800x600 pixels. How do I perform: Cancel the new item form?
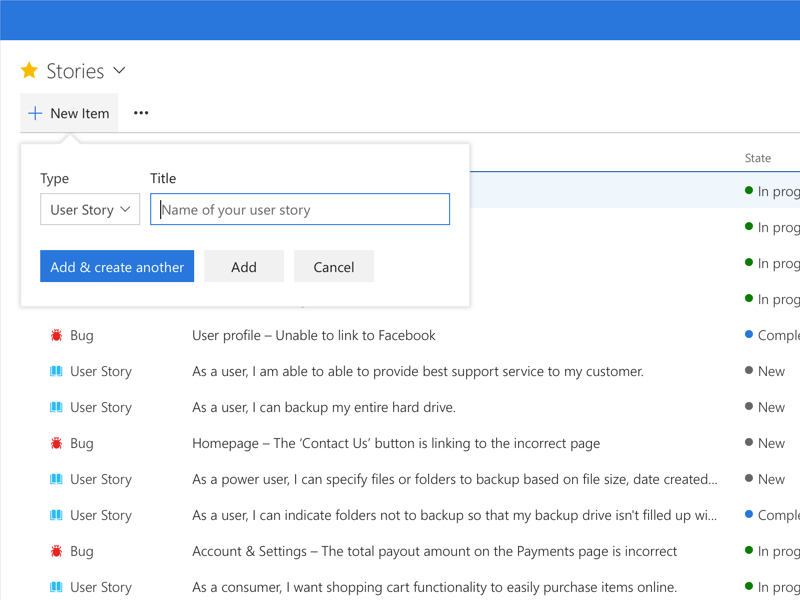coord(334,267)
